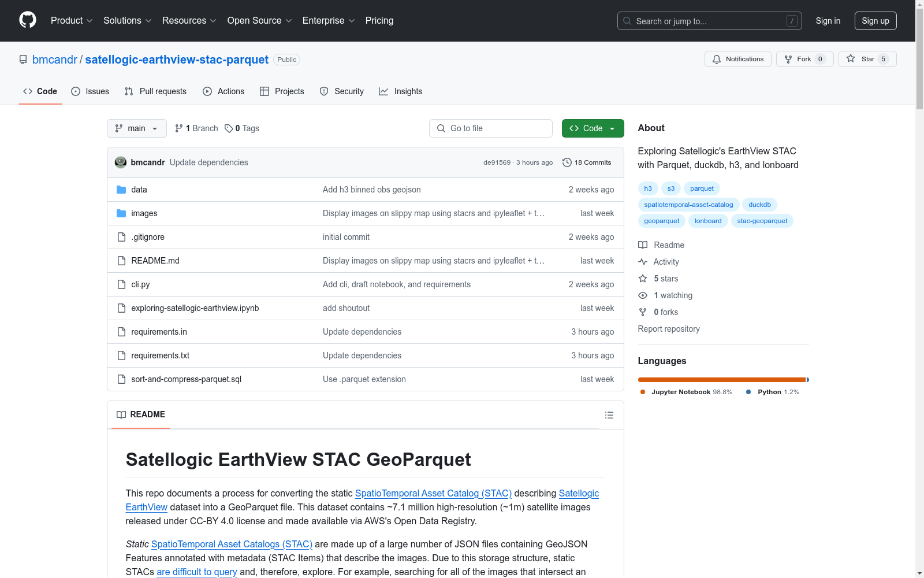Expand the Resources menu
Viewport: 924px width, 578px height.
pos(189,21)
